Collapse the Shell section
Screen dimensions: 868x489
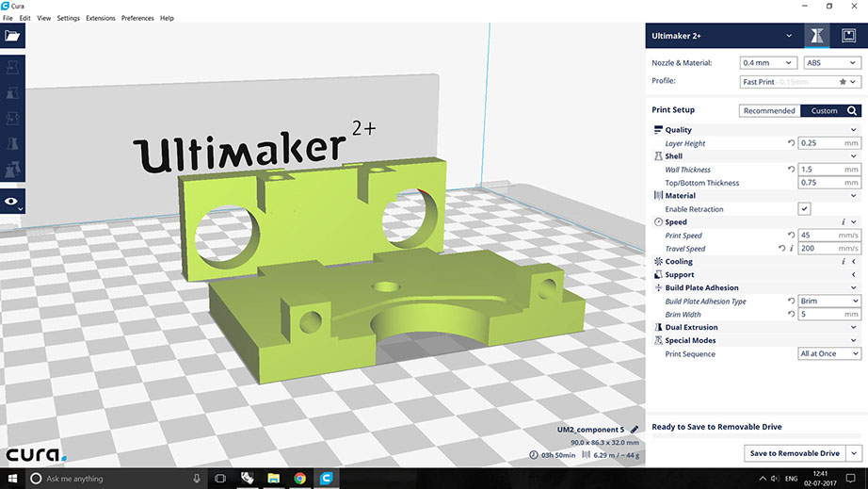[x=853, y=156]
